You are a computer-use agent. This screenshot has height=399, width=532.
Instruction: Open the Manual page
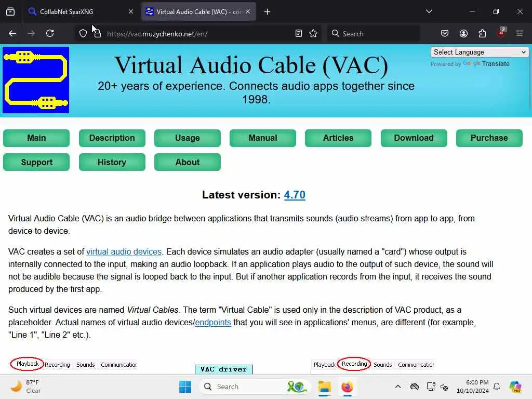262,138
